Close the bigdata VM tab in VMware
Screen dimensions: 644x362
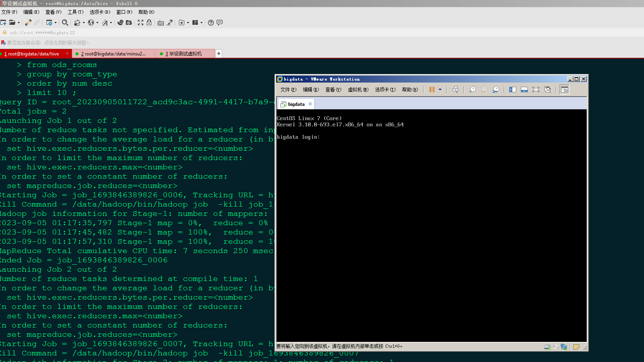[310, 104]
